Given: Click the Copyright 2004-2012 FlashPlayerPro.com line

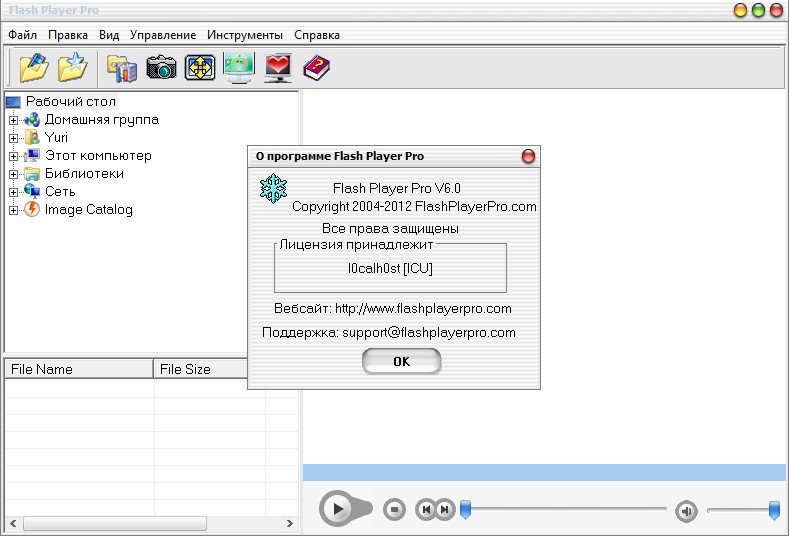Looking at the screenshot, I should pos(414,207).
